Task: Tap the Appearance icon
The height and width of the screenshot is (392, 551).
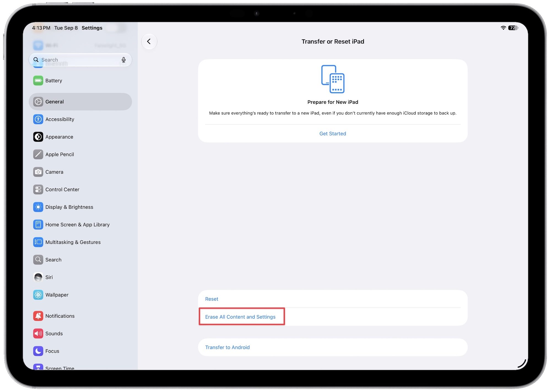Action: [38, 137]
